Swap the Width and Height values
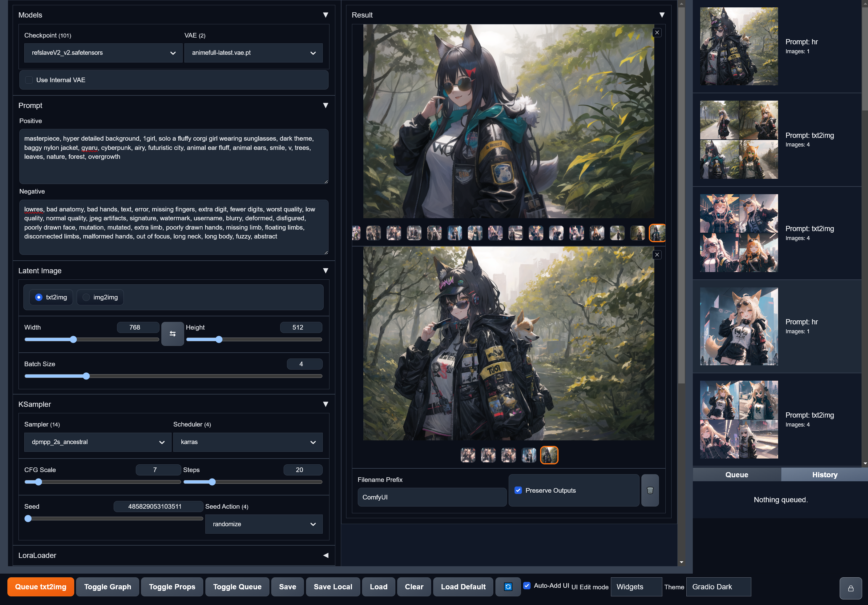Screen dimensions: 868x605 point(173,334)
